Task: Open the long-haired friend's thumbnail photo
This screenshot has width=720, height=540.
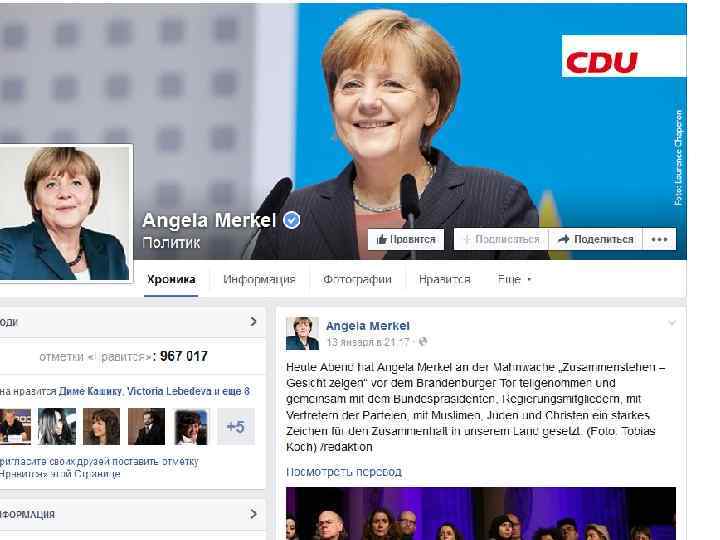Action: [56, 427]
